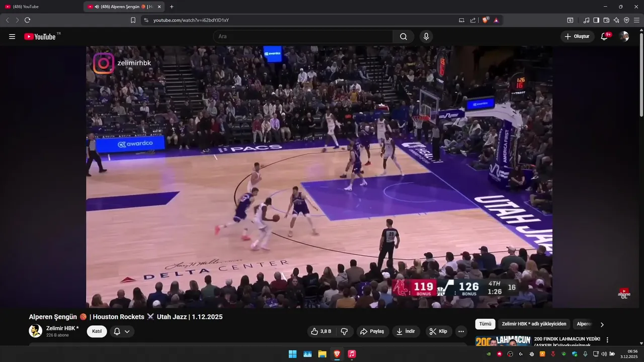Screen dimensions: 644x362
Task: Create a clip with Klip button
Action: tap(439, 331)
